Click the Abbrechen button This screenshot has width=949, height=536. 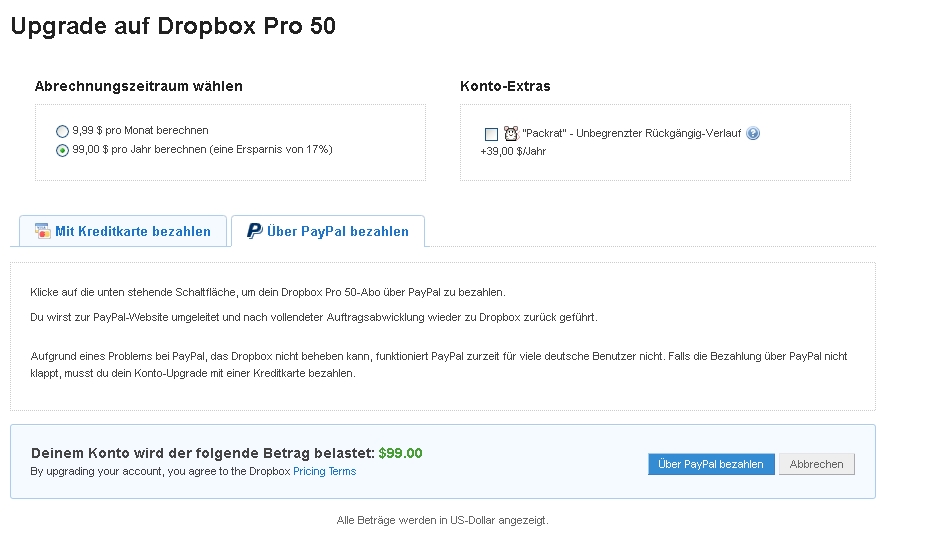[816, 464]
